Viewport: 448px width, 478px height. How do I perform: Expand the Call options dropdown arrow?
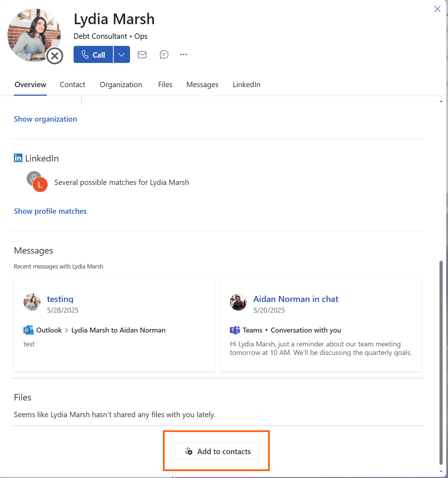click(x=122, y=54)
